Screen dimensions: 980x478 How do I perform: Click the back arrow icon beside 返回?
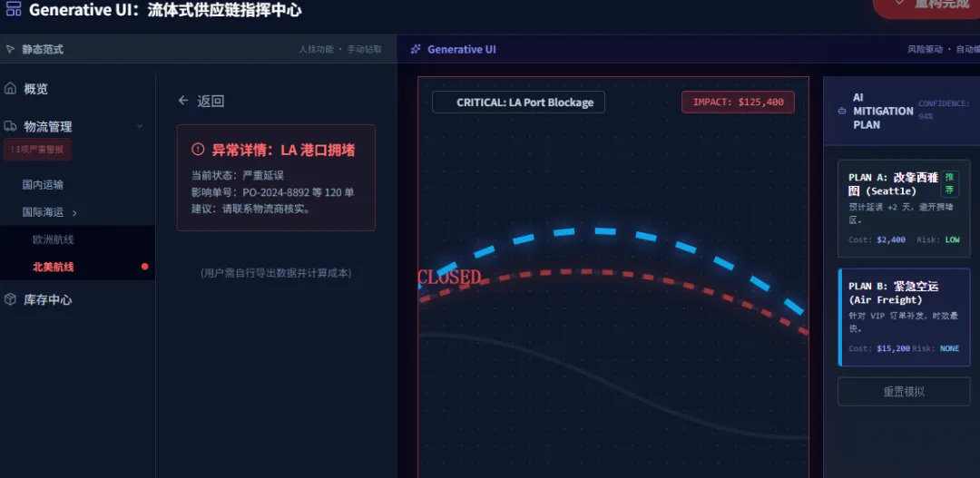coord(183,101)
